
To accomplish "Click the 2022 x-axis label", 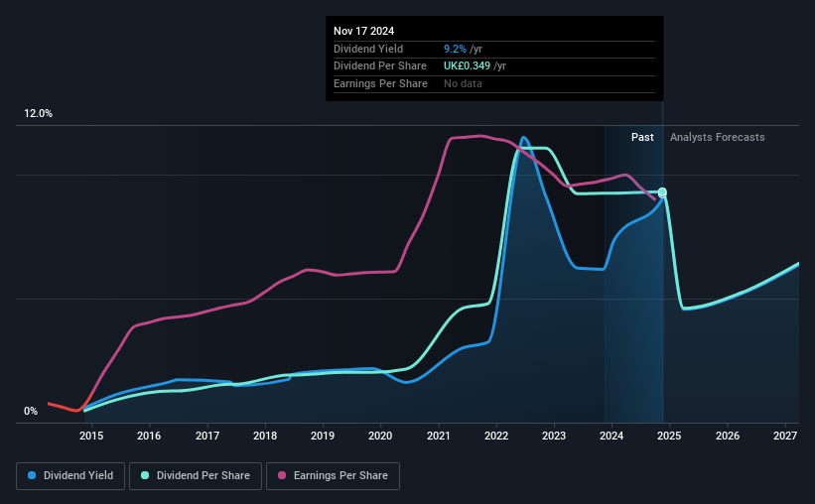I will tap(496, 436).
